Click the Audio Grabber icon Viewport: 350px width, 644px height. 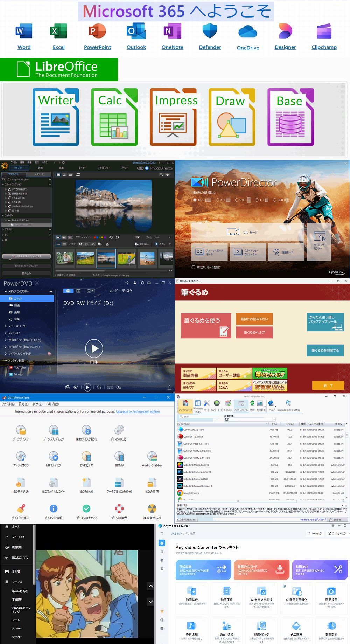click(152, 456)
